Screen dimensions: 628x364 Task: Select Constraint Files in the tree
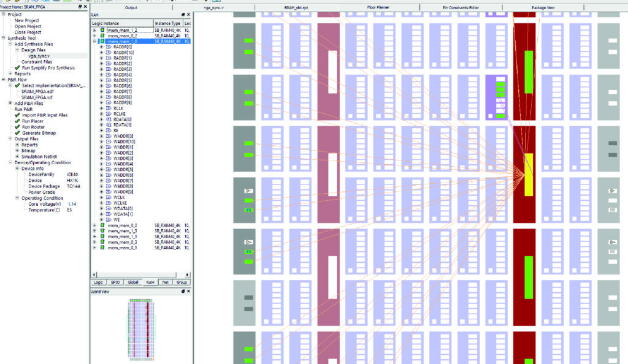(x=37, y=62)
